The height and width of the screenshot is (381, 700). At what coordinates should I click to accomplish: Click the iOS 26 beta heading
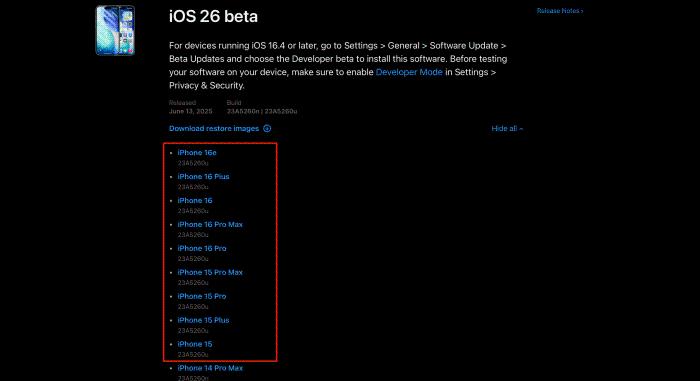213,17
